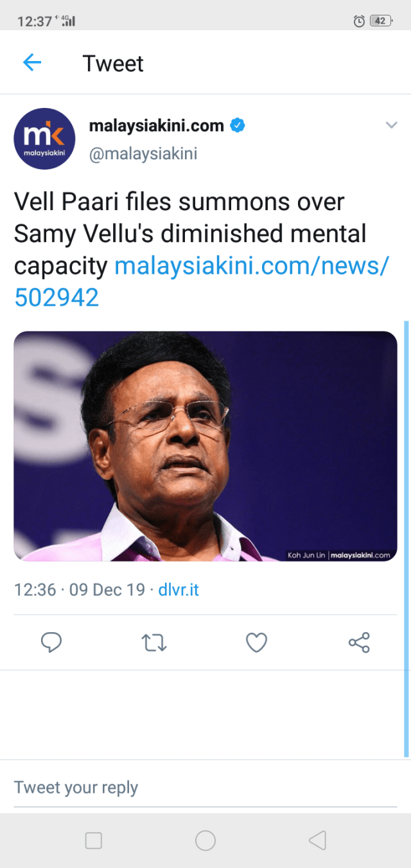Image resolution: width=411 pixels, height=868 pixels.
Task: Open Android recent apps square button
Action: pyautogui.click(x=94, y=840)
